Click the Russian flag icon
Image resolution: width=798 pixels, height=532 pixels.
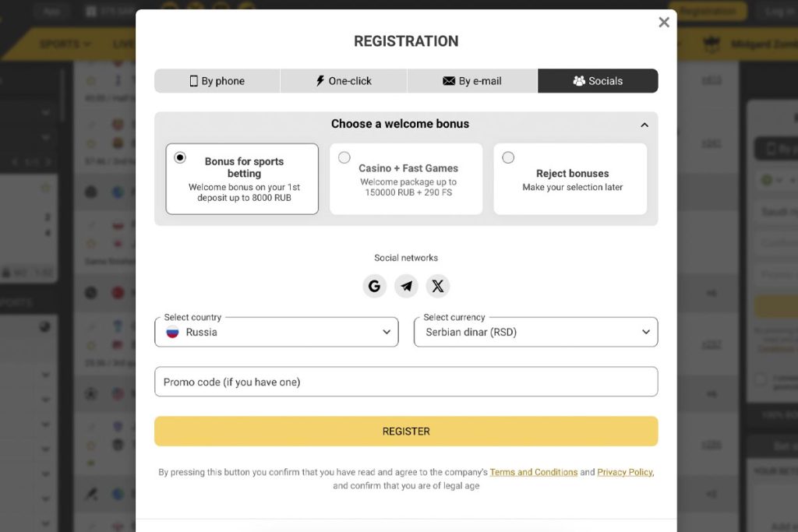pos(173,332)
